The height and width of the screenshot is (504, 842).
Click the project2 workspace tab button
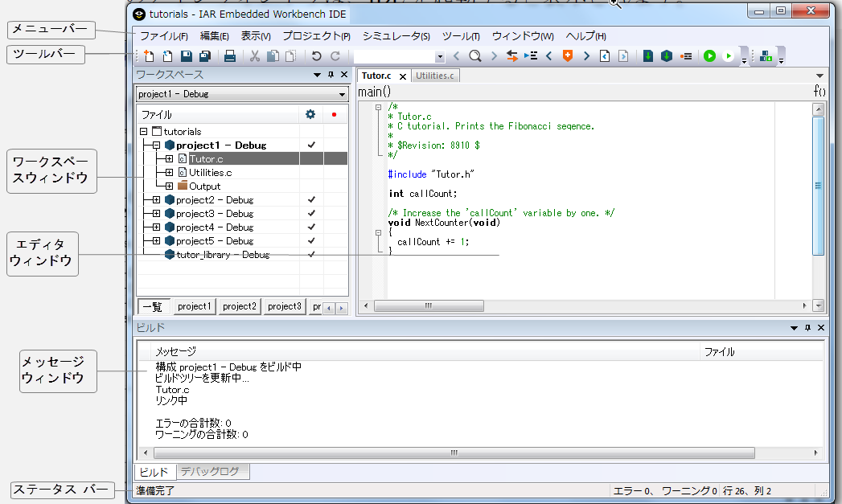tap(240, 306)
